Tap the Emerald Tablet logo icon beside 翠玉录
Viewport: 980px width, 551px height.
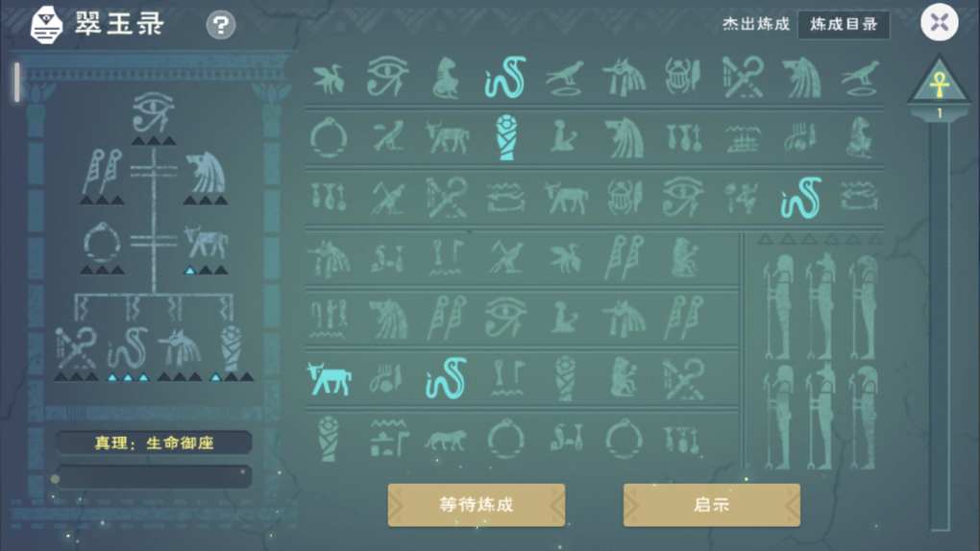click(x=47, y=25)
